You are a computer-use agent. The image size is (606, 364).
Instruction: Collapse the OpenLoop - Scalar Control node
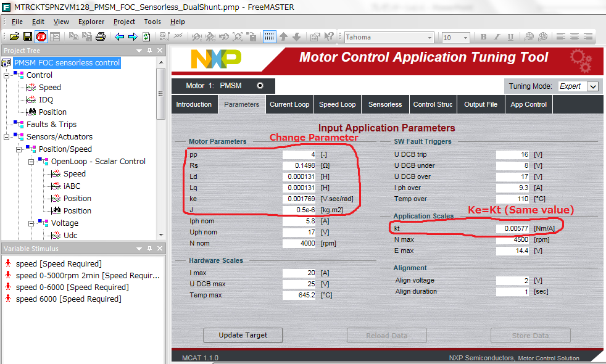[x=31, y=162]
